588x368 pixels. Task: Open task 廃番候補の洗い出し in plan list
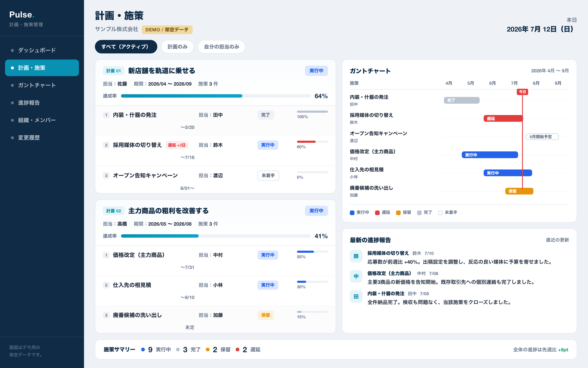click(x=137, y=315)
